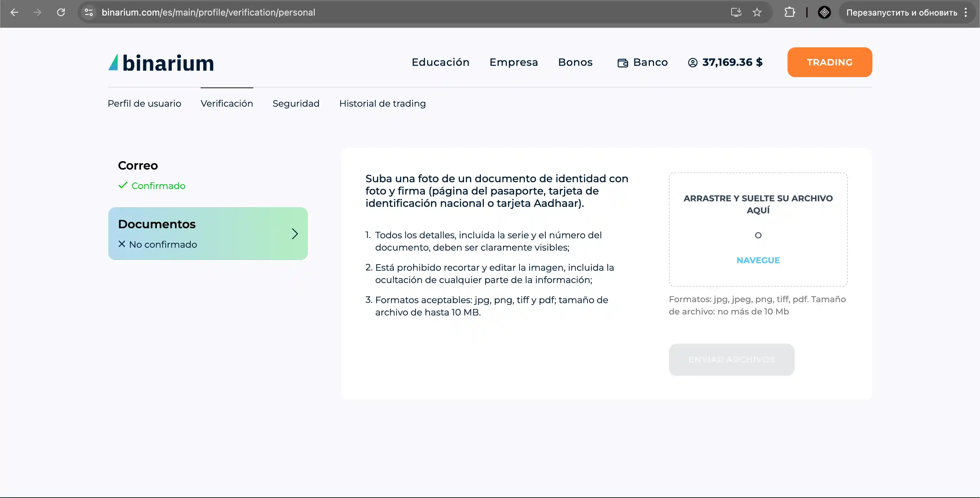Viewport: 980px width, 498px height.
Task: Open Historial de trading tab
Action: point(382,103)
